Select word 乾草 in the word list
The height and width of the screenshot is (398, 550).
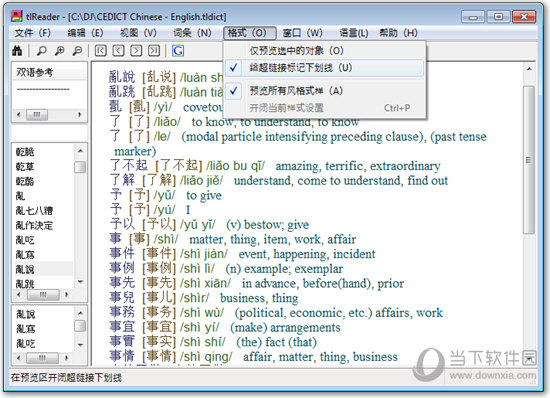25,167
